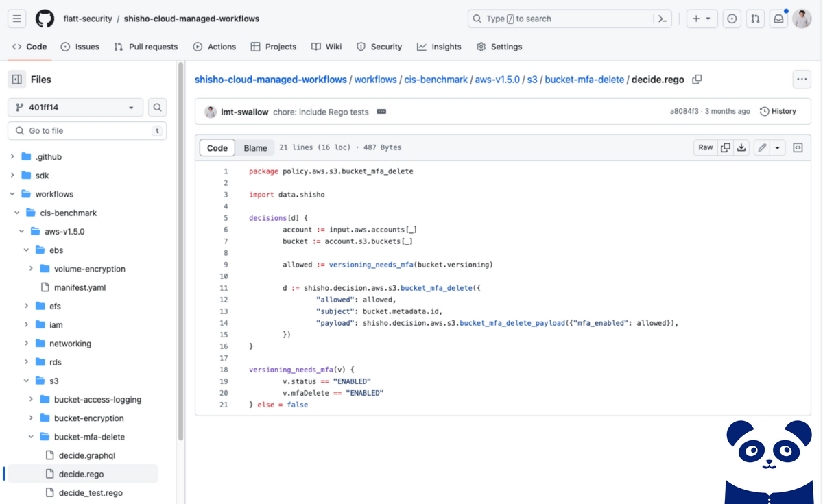Viewport: 823px width, 504px height.
Task: Open the command palette icon
Action: tap(663, 19)
